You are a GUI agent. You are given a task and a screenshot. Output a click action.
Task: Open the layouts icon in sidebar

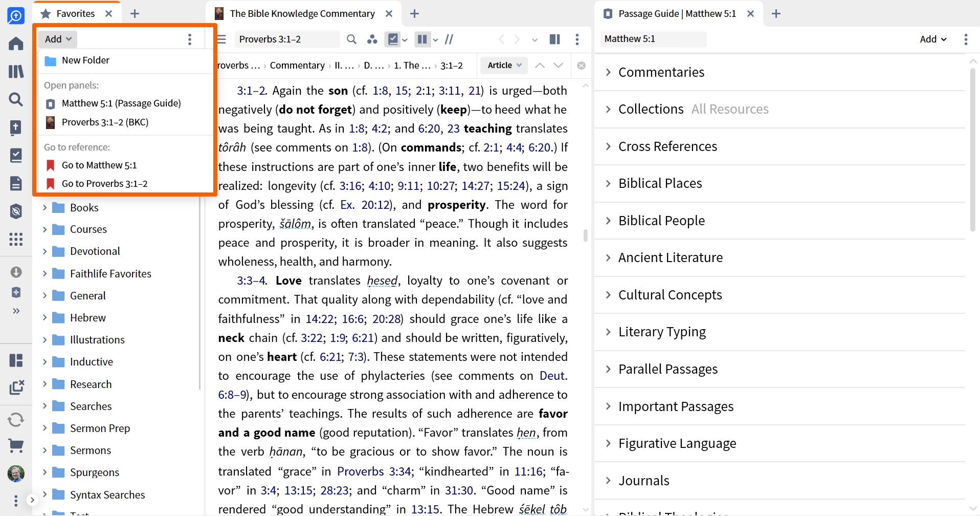[16, 360]
